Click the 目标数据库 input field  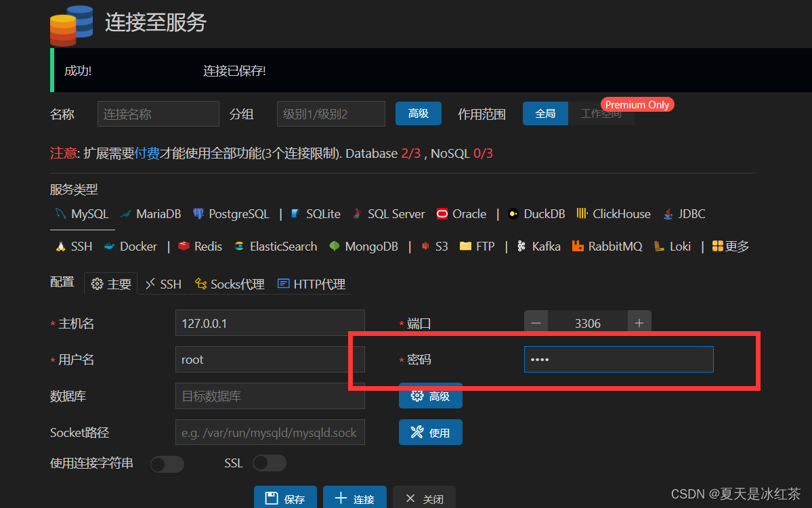270,396
